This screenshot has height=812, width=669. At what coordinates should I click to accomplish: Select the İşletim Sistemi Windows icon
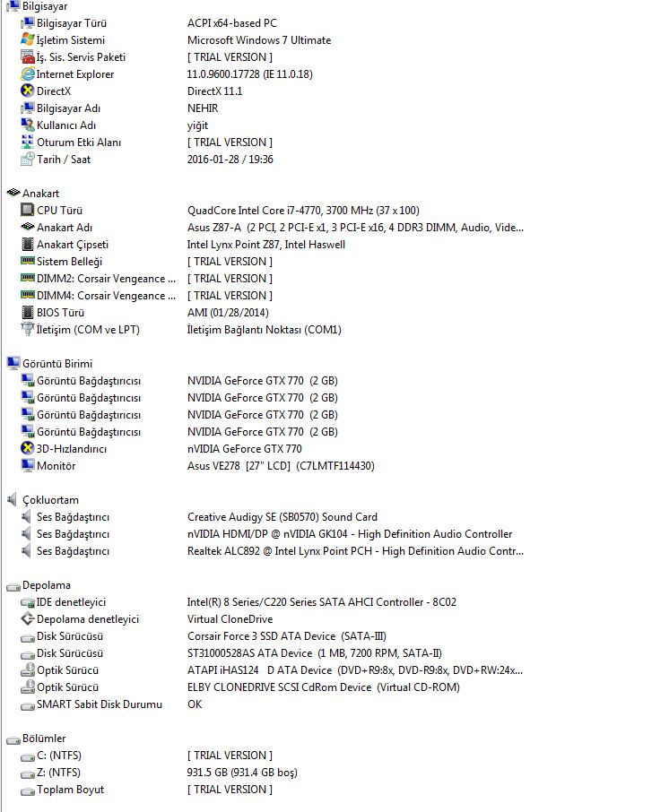coord(27,40)
